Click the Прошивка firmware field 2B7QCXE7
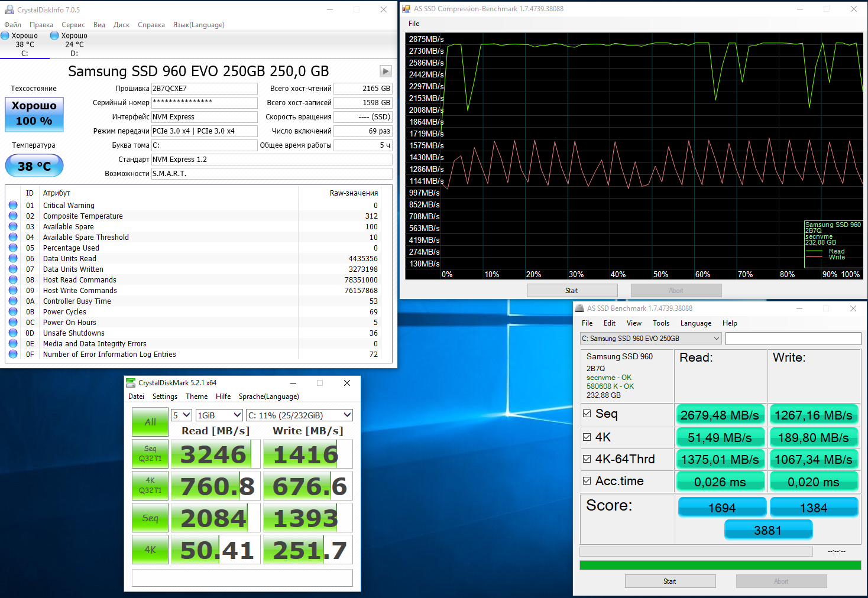 click(205, 89)
